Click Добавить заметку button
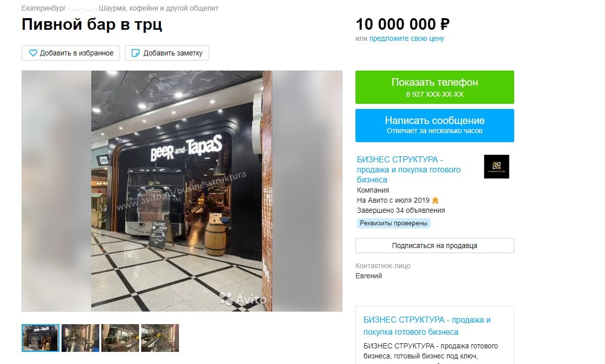Image resolution: width=605 pixels, height=364 pixels. click(x=167, y=53)
